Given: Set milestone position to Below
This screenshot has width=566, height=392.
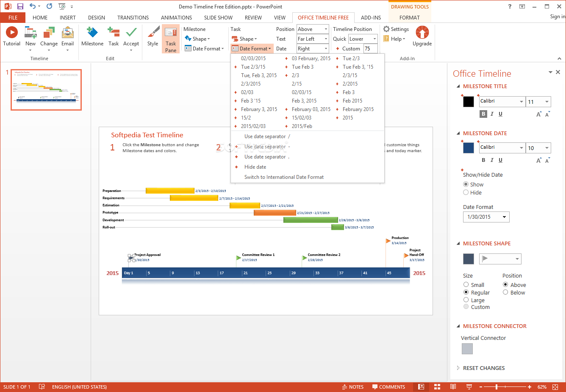Looking at the screenshot, I should pyautogui.click(x=505, y=292).
